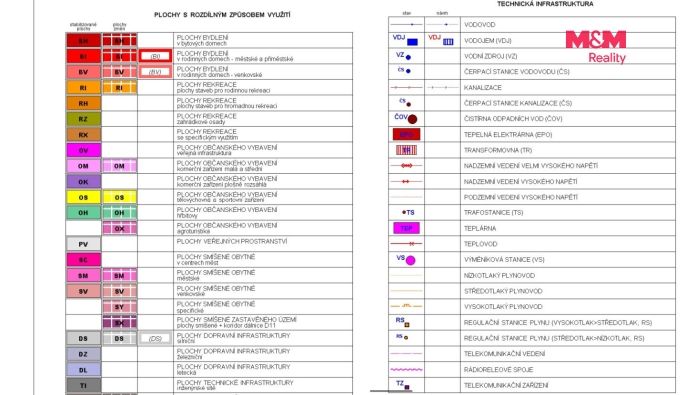
Task: Click the solid pink SM swatch
Action: point(83,276)
